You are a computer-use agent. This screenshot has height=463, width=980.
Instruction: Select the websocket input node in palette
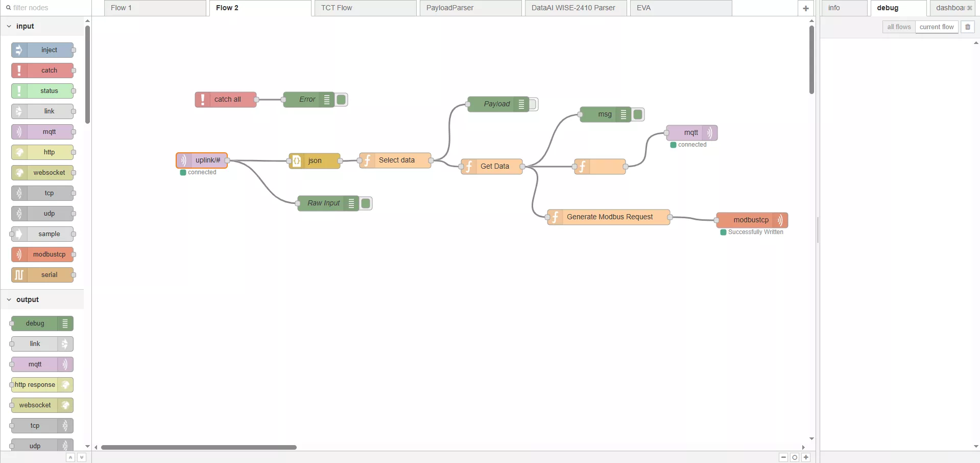click(x=42, y=173)
